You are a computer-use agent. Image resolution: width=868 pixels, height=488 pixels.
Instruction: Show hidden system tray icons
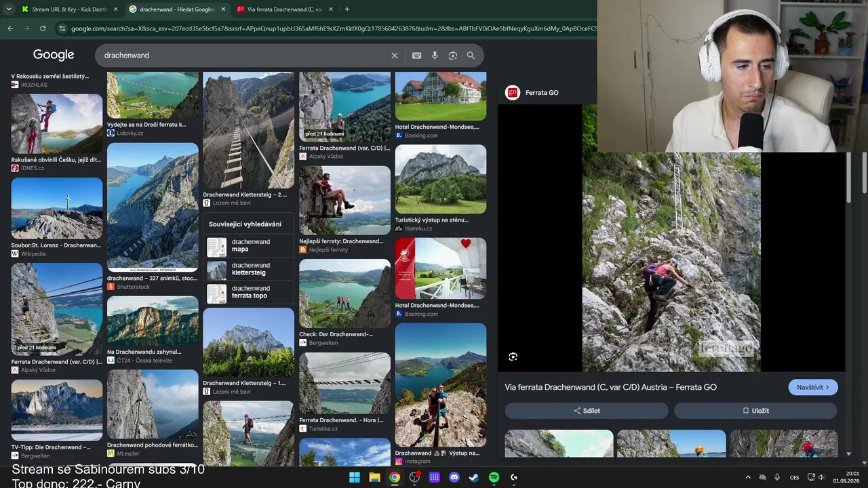pos(748,477)
